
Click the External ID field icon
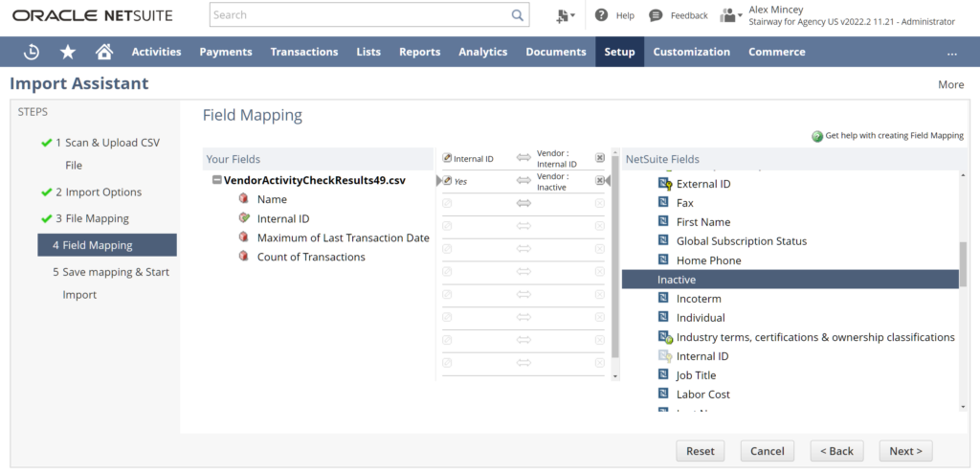coord(666,184)
